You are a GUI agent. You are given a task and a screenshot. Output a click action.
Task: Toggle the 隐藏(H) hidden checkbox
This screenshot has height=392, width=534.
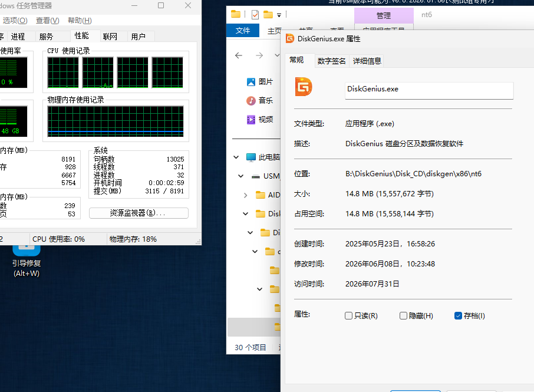tap(403, 316)
